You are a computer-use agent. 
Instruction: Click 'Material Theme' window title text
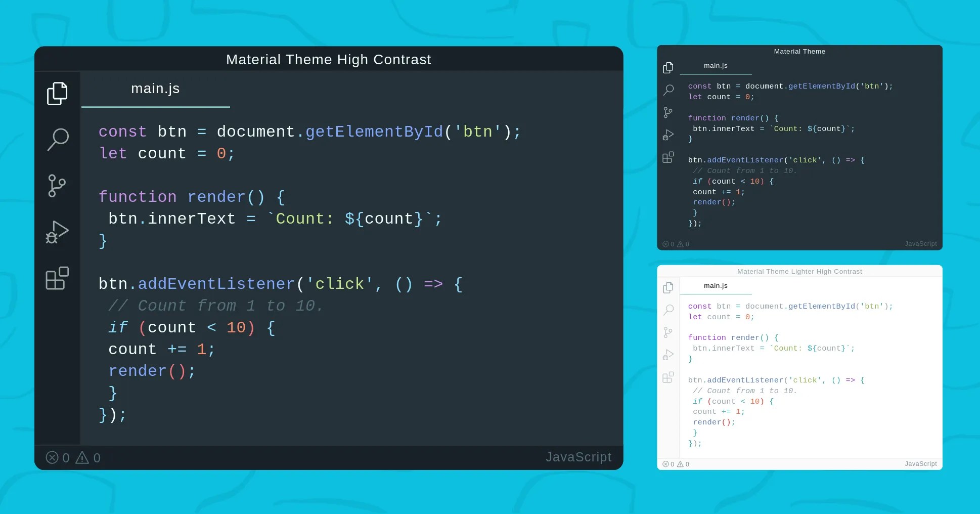tap(799, 52)
